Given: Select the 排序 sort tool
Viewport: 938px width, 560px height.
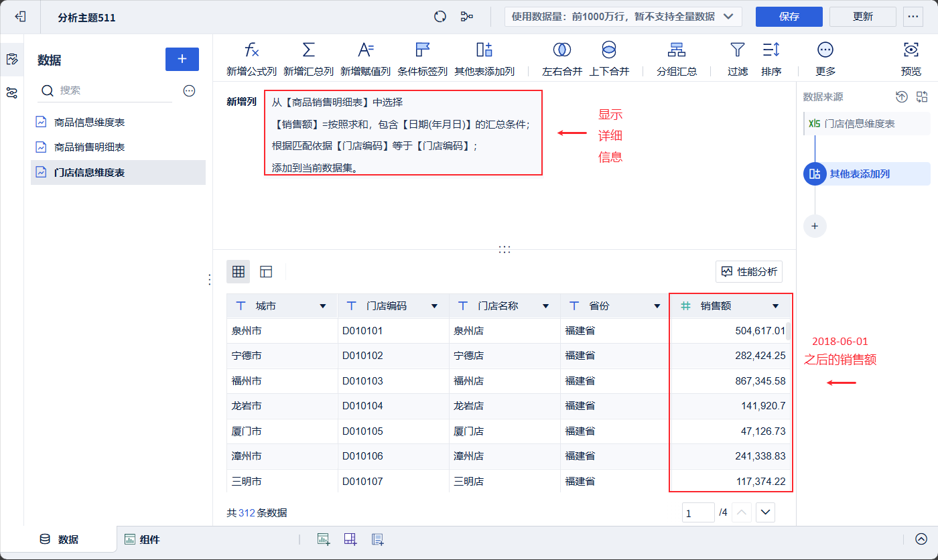Looking at the screenshot, I should pyautogui.click(x=771, y=59).
